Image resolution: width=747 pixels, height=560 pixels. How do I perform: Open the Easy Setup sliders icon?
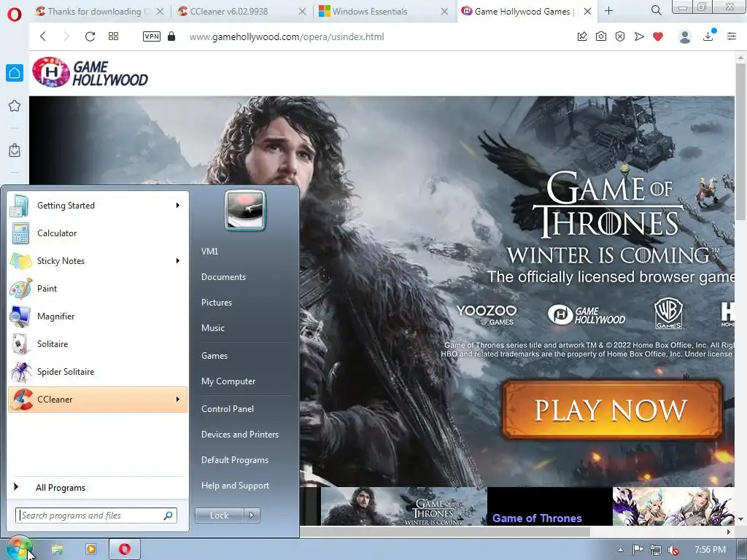coord(732,36)
